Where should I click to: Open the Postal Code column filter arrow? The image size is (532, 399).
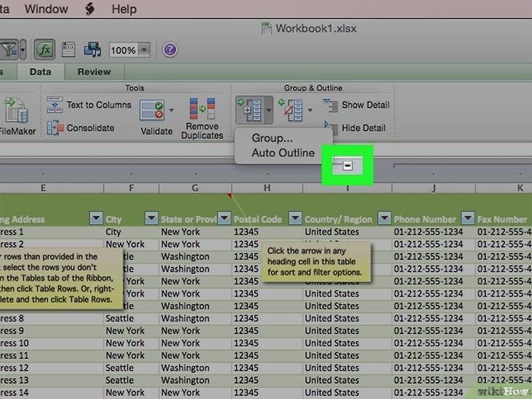(294, 218)
